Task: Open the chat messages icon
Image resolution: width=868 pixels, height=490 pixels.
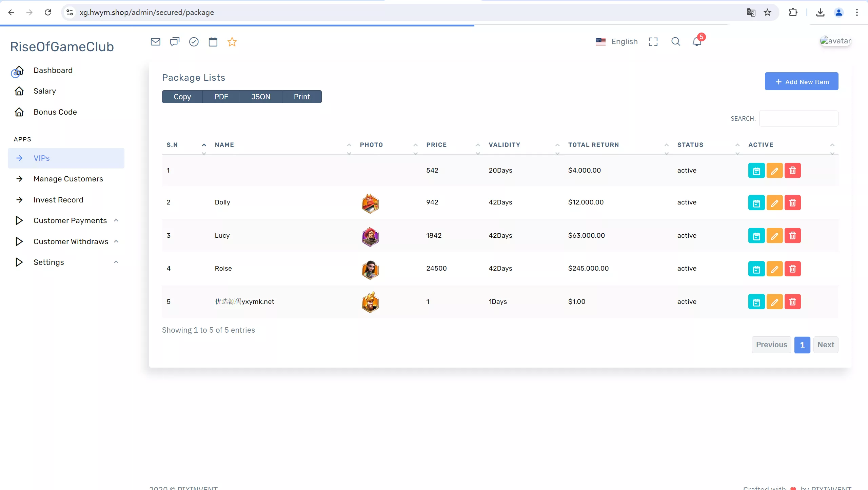Action: point(174,42)
